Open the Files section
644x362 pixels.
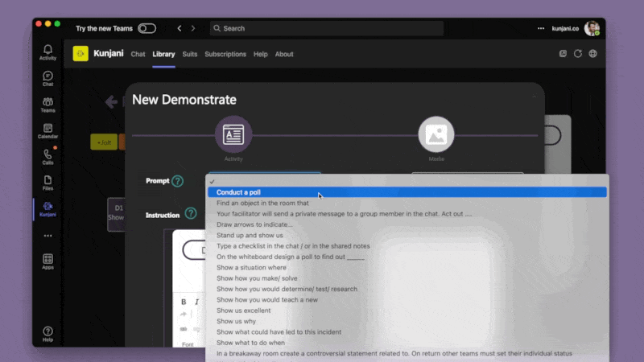47,183
